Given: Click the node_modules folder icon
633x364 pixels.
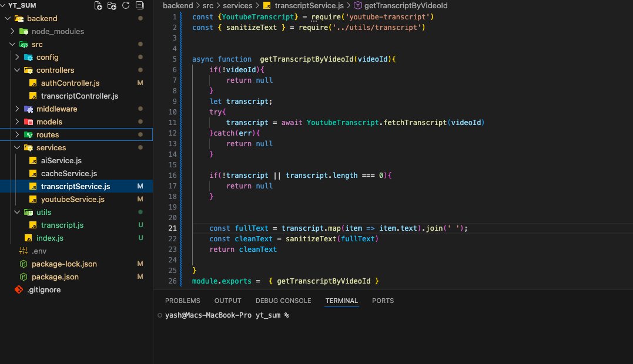Looking at the screenshot, I should click(24, 32).
